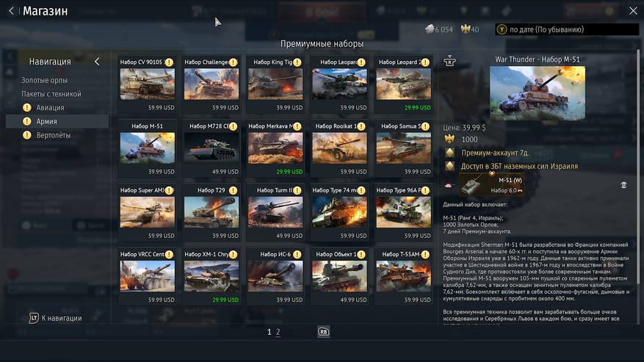Collapse the Навигация panel with the chevron
The width and height of the screenshot is (644, 362).
click(x=97, y=62)
